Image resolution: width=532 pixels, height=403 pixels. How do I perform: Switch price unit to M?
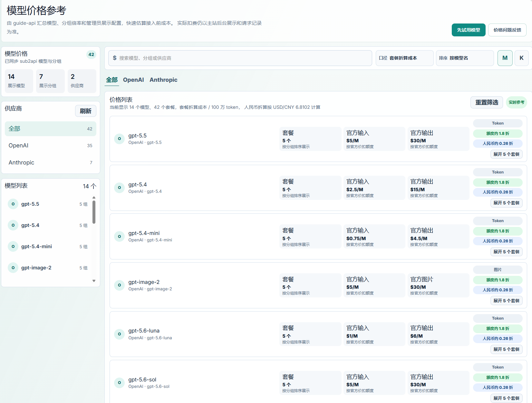(505, 58)
